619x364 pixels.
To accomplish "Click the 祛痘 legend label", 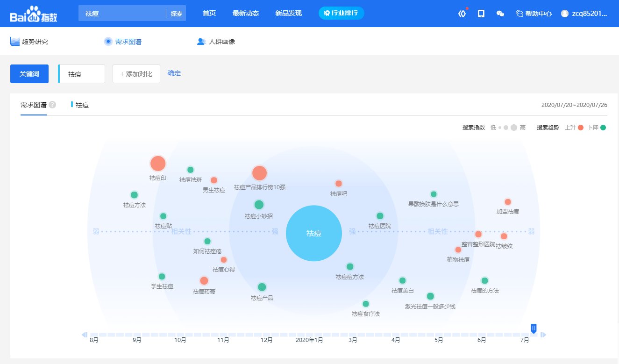I will click(x=82, y=105).
